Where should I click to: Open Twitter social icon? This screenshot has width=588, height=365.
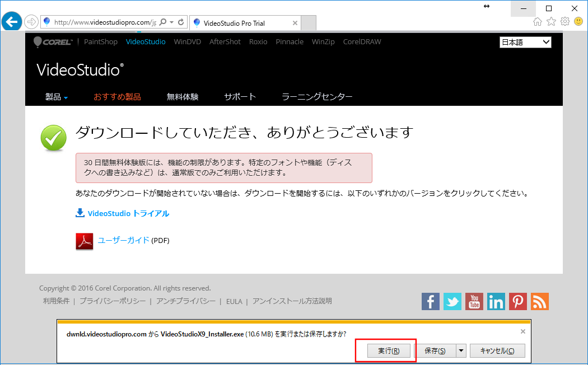point(452,301)
